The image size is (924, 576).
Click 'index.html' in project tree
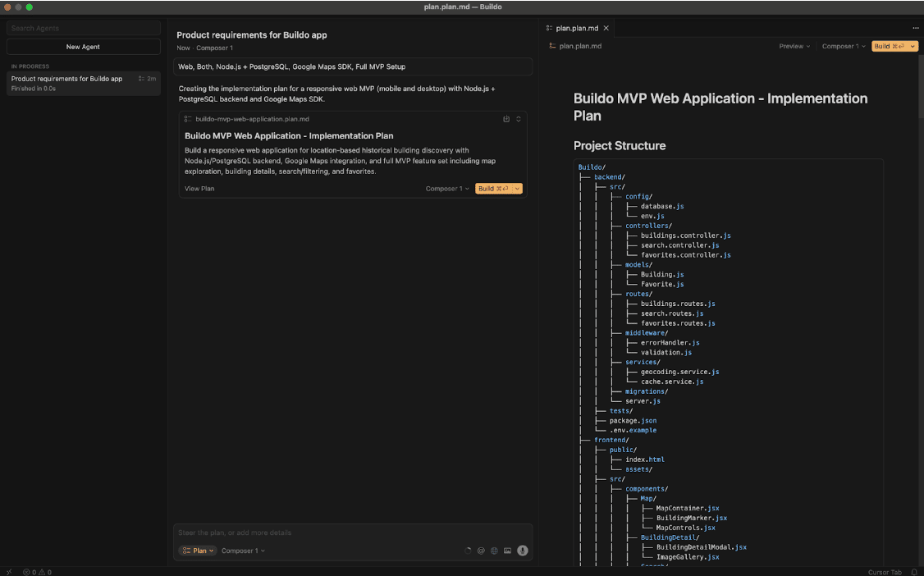[x=645, y=459]
